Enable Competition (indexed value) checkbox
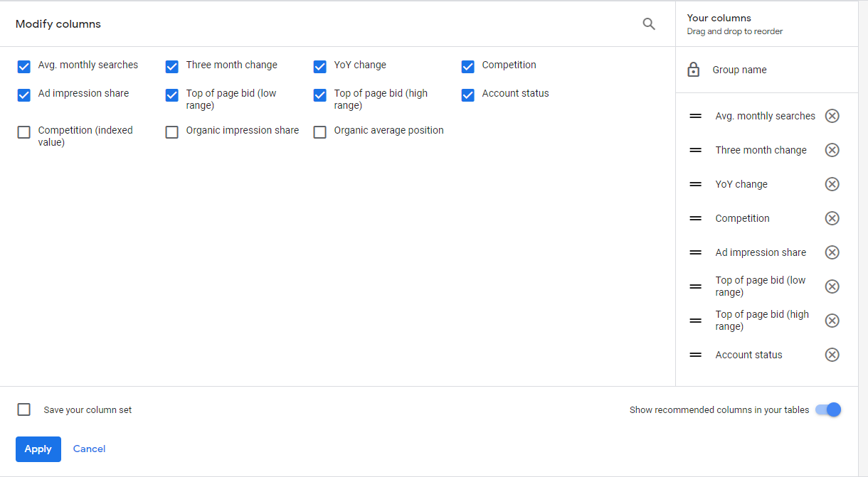Viewport: 868px width, 477px height. tap(24, 132)
